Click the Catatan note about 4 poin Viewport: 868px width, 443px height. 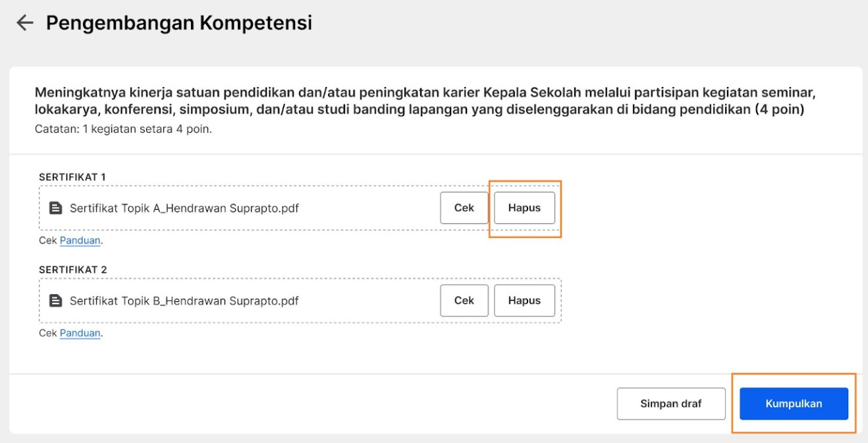coord(123,129)
